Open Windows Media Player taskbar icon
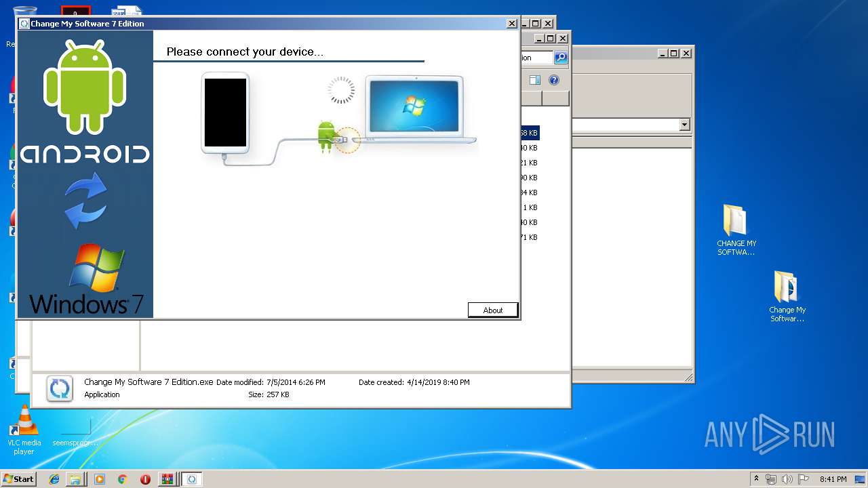 point(100,479)
